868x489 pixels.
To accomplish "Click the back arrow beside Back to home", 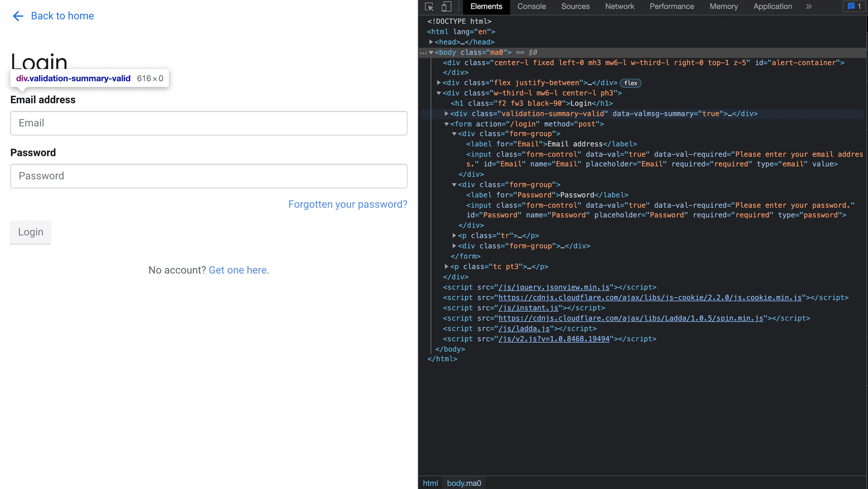I will click(18, 16).
